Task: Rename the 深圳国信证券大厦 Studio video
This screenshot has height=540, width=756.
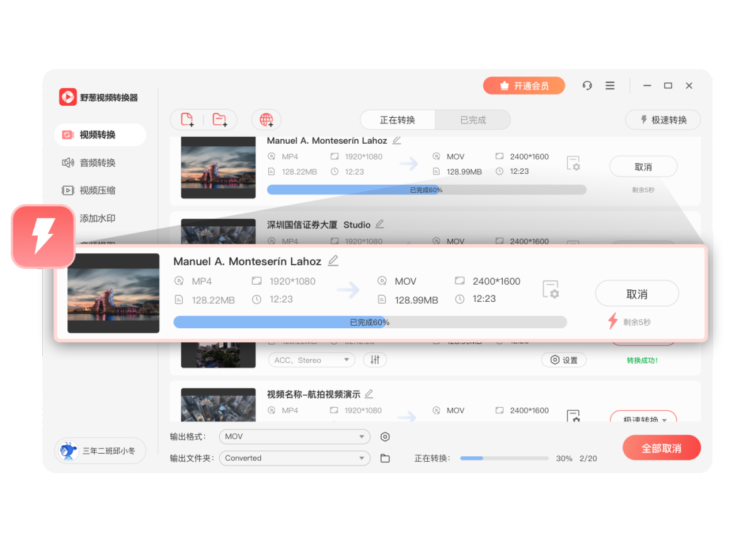Action: point(379,224)
